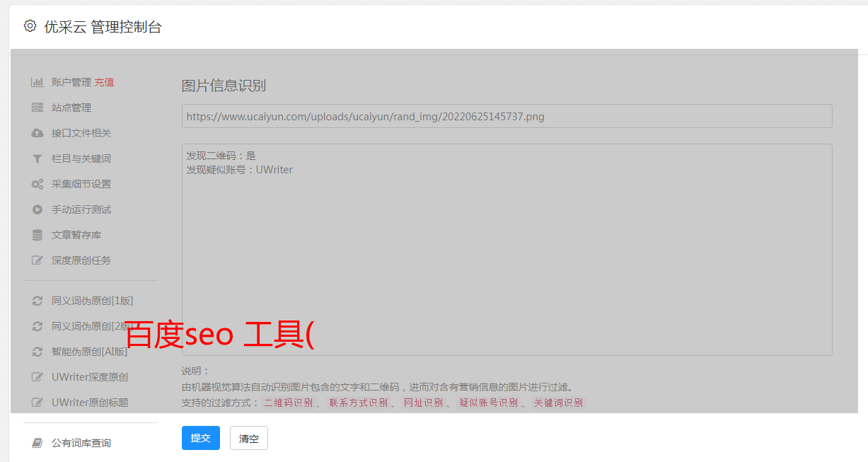
Task: Click the 关键词识别 tag
Action: pos(559,403)
